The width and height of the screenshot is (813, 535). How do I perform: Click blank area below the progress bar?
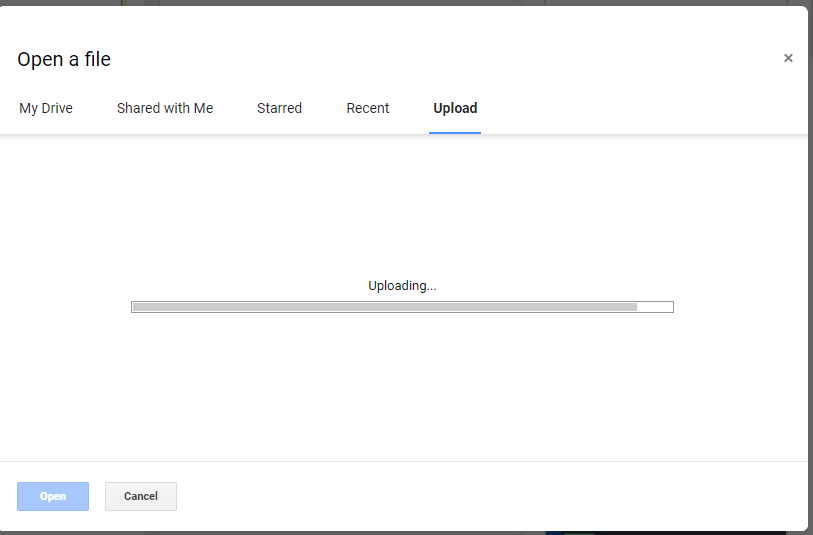point(400,390)
